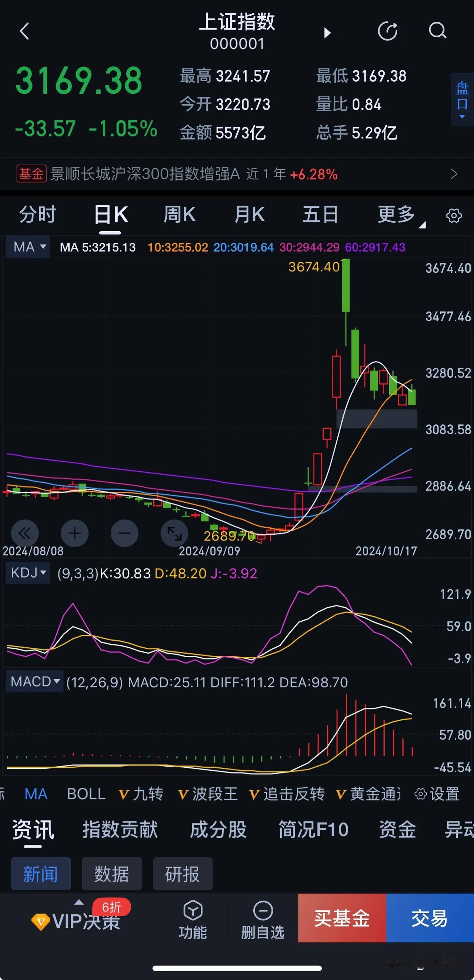This screenshot has width=474, height=980.
Task: Open the MACD indicator dropdown
Action: pos(34,681)
